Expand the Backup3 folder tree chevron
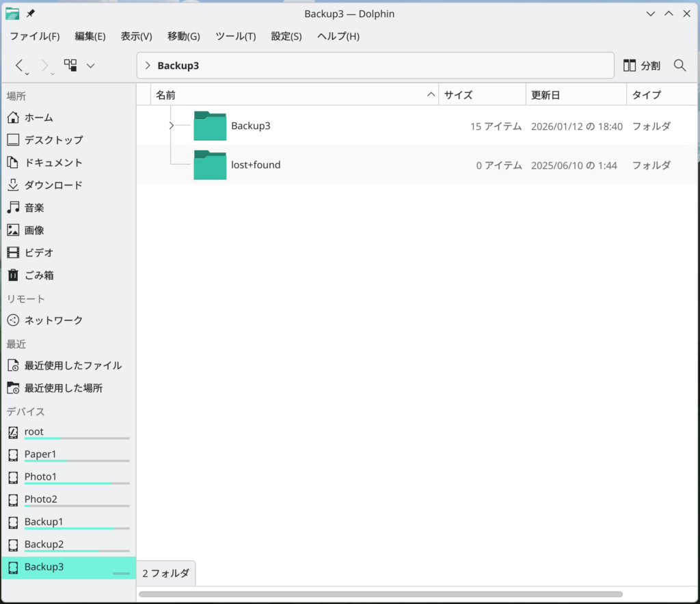 click(x=171, y=125)
